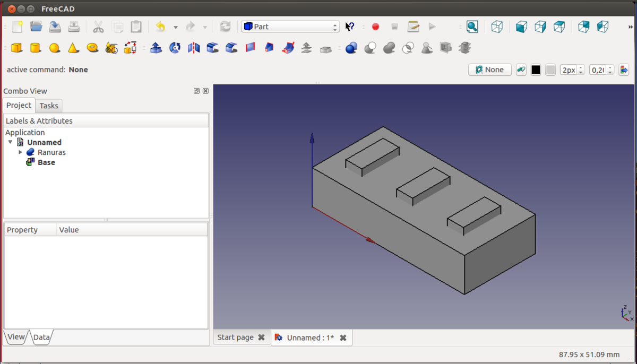637x364 pixels.
Task: Create a box primitive with the cube icon
Action: coord(17,48)
